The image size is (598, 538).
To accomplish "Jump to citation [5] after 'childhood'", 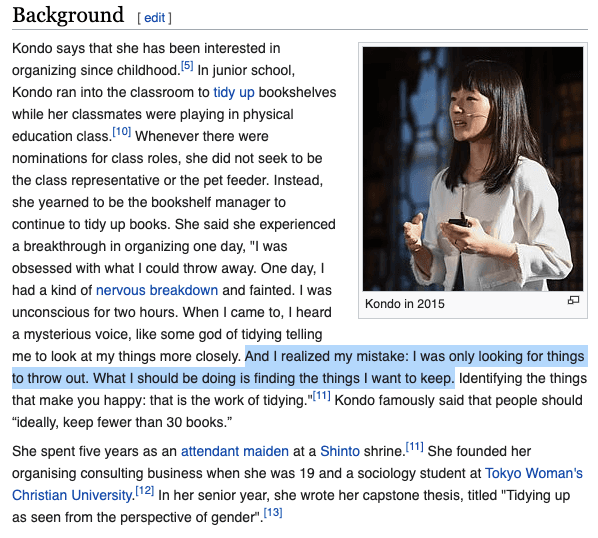I will coord(187,66).
